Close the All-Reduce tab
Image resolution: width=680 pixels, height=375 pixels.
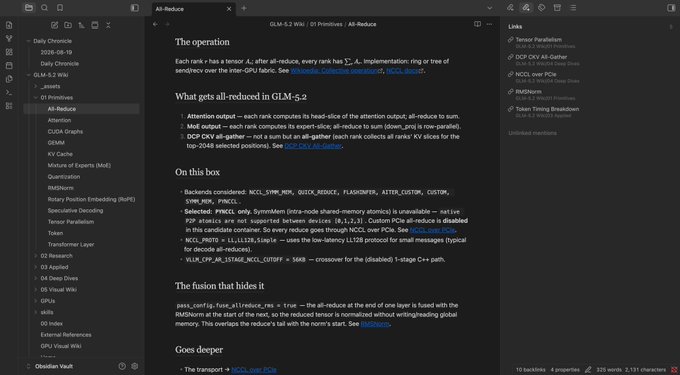tap(229, 9)
